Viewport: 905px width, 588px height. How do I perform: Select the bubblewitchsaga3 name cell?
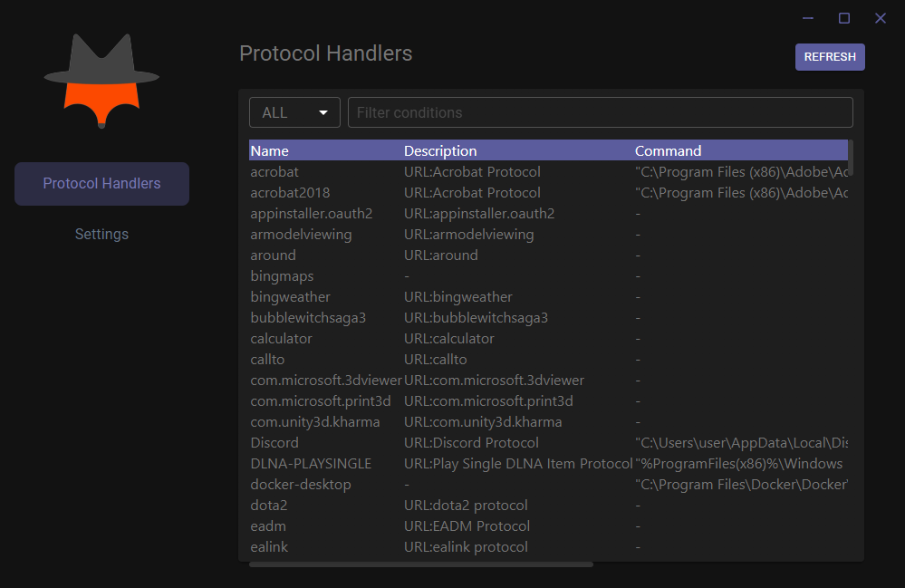308,317
